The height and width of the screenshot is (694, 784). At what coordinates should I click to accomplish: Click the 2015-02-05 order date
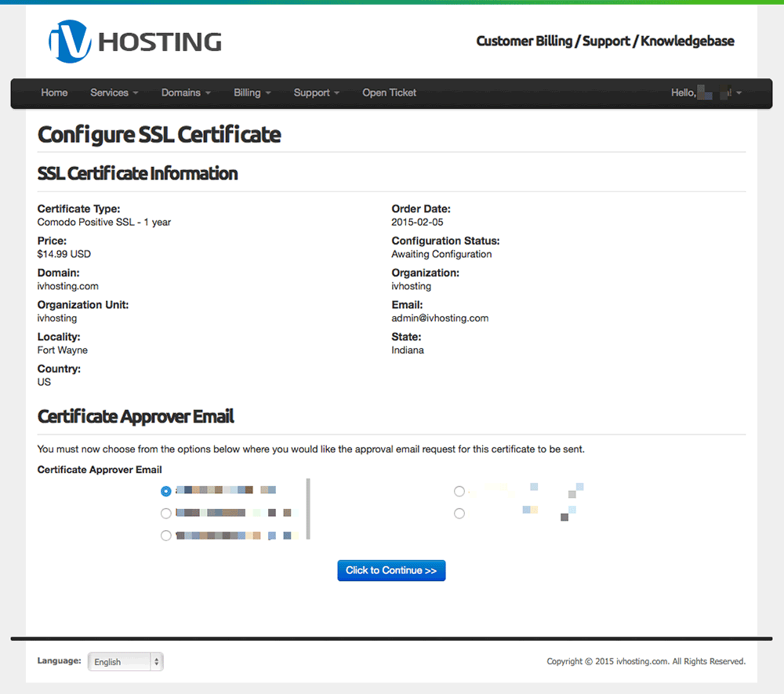coord(418,222)
